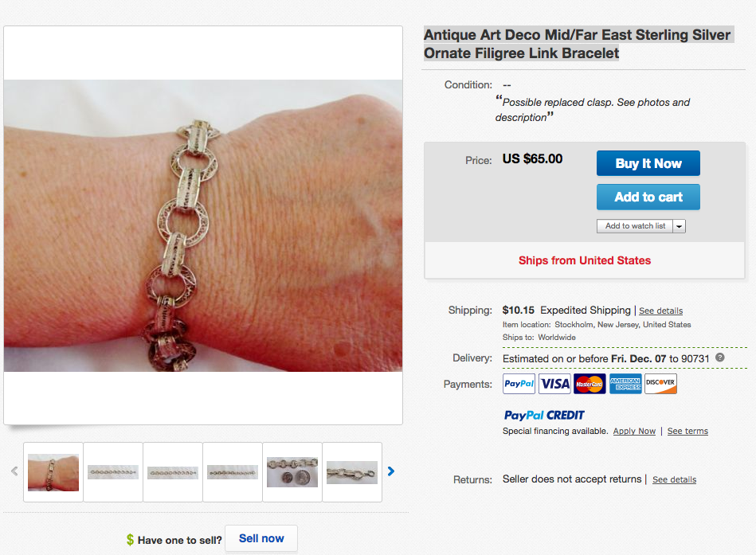Viewport: 756px width, 555px height.
Task: Click the MasterCard payment icon
Action: (x=590, y=384)
